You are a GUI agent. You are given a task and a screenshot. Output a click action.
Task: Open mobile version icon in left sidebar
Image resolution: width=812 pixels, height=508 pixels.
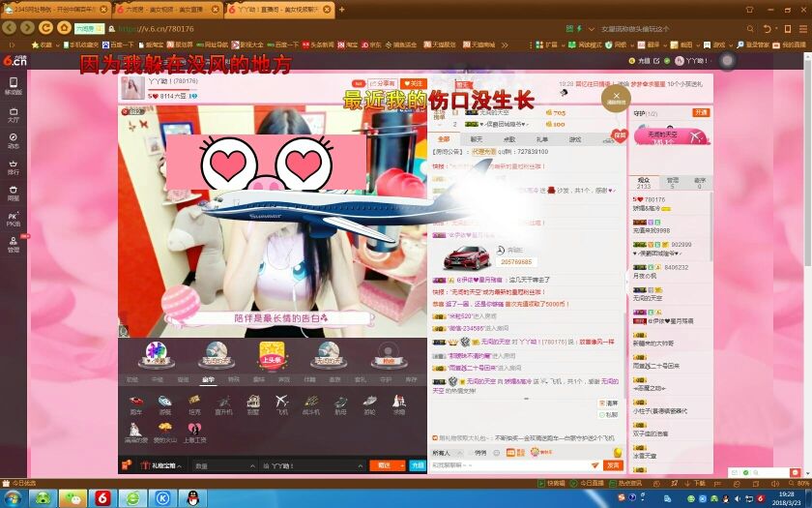pos(13,85)
